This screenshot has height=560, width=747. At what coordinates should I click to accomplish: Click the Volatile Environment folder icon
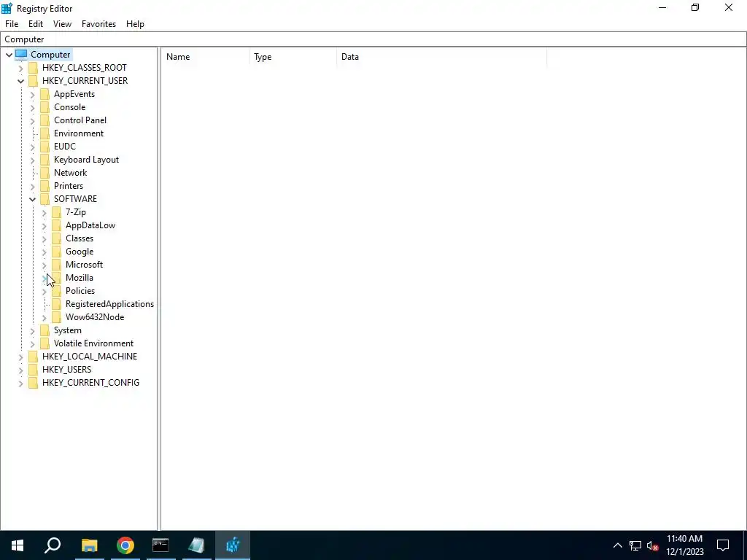[x=44, y=343]
